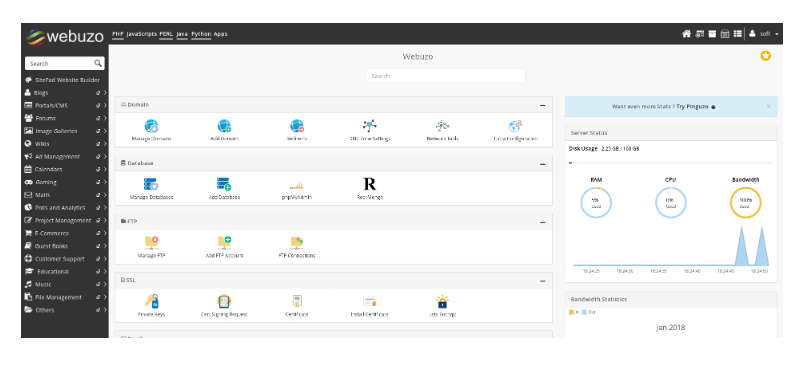Open the SSL Certificate icon
Screen dimensions: 792x389
tap(297, 302)
